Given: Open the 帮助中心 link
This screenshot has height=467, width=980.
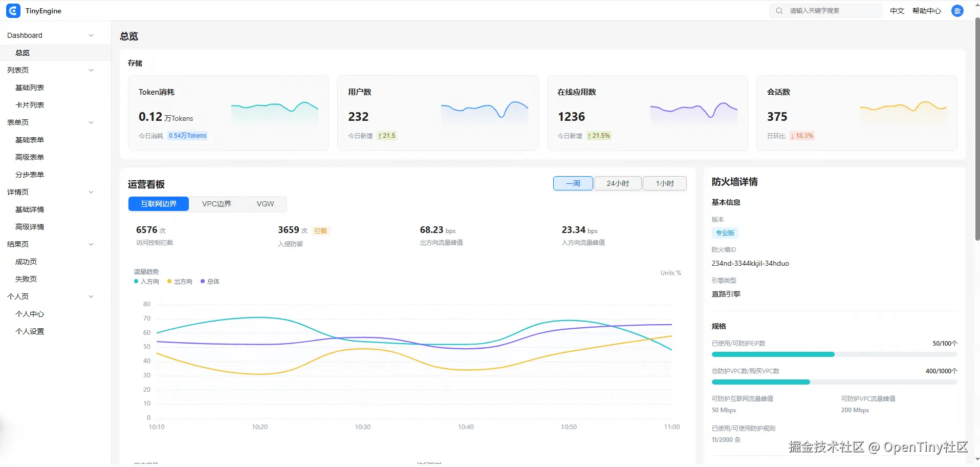Looking at the screenshot, I should pos(927,11).
